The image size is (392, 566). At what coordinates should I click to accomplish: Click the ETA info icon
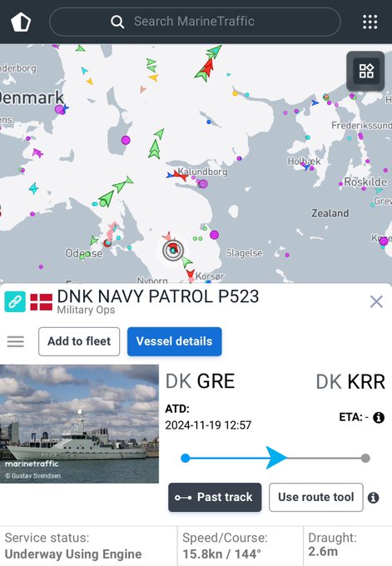click(x=379, y=418)
